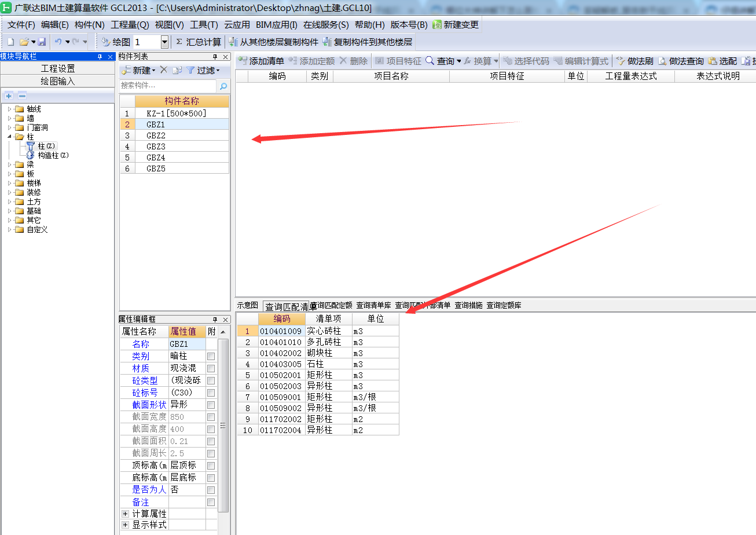Expand the 轴线 tree folder

tap(9, 109)
